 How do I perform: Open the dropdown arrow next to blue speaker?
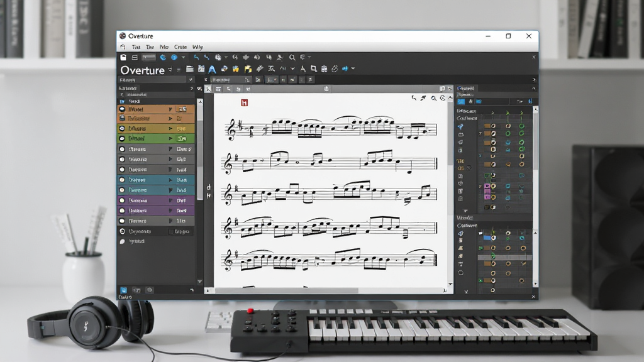pos(353,69)
